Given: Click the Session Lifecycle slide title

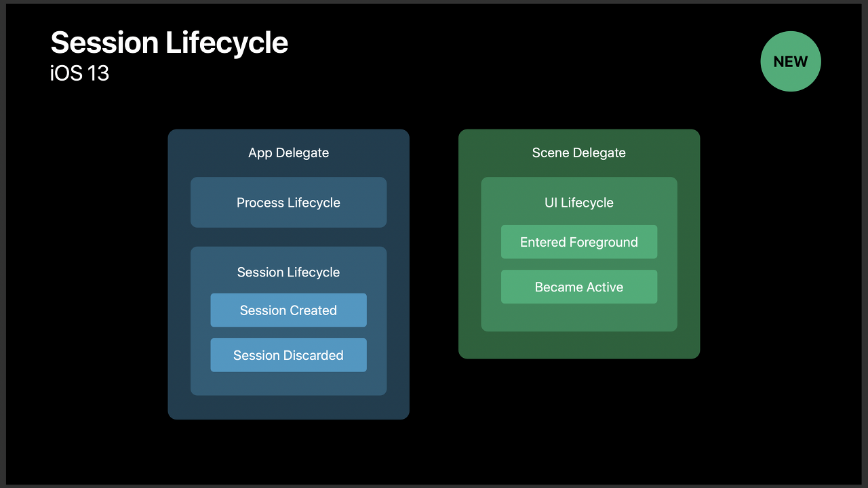Looking at the screenshot, I should coord(169,43).
